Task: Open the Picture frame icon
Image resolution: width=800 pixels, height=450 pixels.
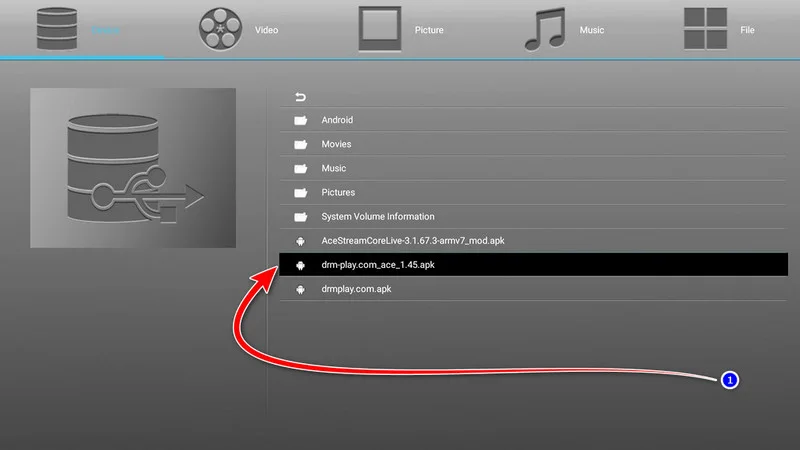Action: click(380, 29)
